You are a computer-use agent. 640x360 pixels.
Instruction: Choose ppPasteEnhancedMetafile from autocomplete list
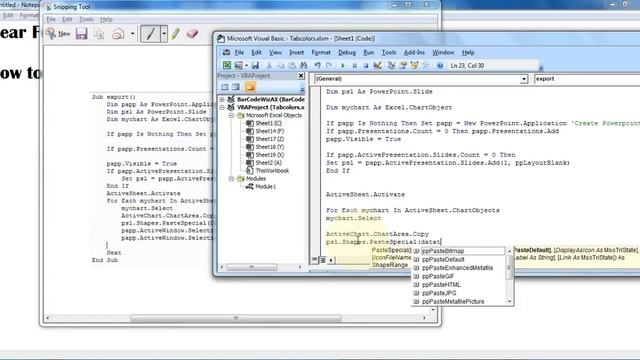pyautogui.click(x=459, y=268)
